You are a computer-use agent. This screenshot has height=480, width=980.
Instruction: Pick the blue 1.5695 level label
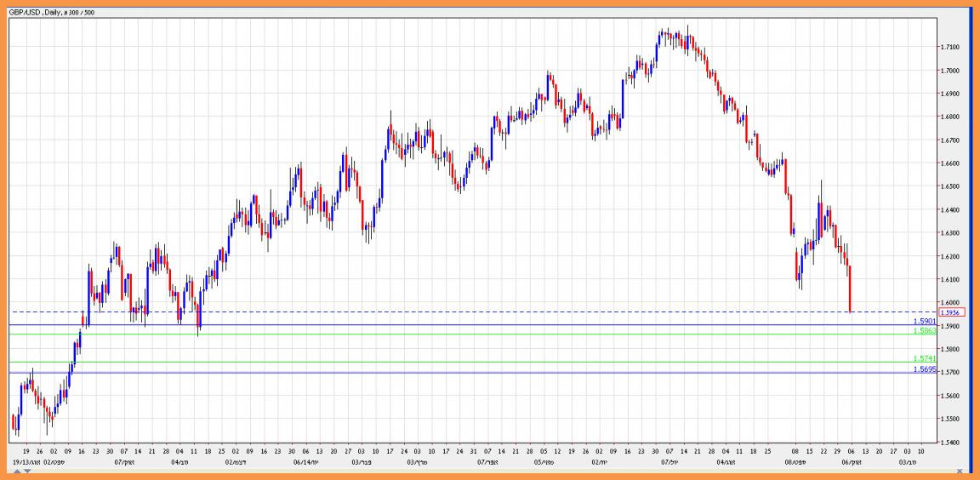point(925,369)
